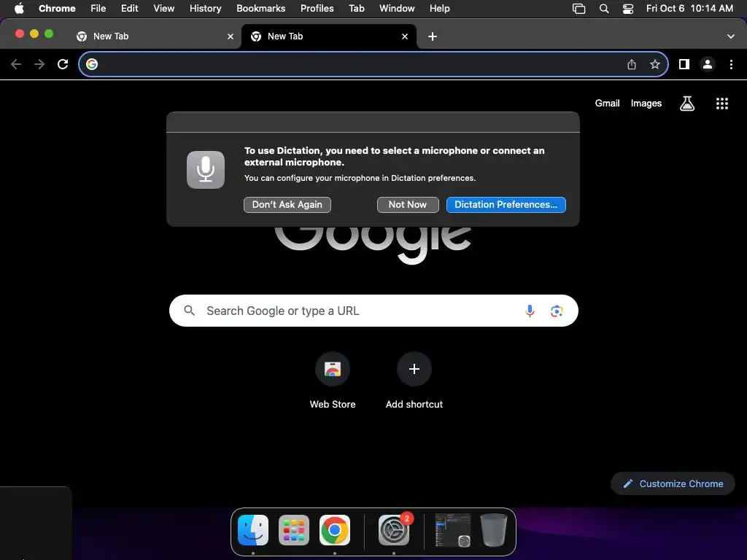Open the View menu
The image size is (747, 560).
164,9
